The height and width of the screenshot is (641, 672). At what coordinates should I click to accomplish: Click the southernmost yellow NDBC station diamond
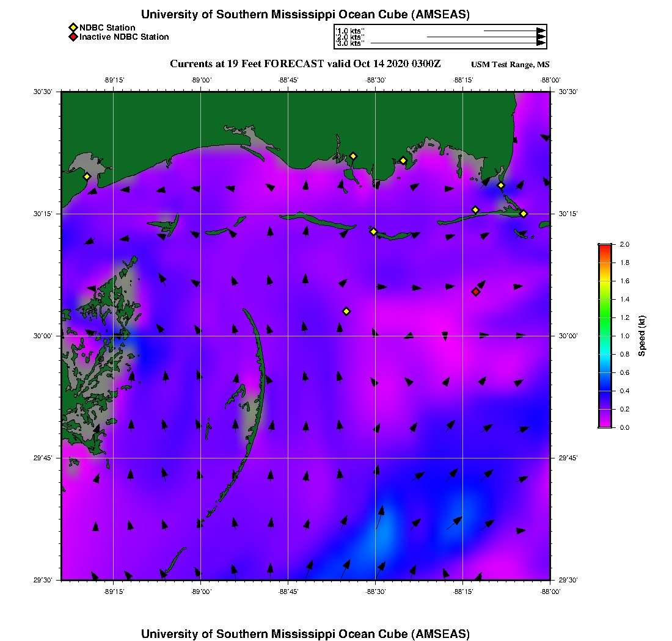[x=346, y=311]
